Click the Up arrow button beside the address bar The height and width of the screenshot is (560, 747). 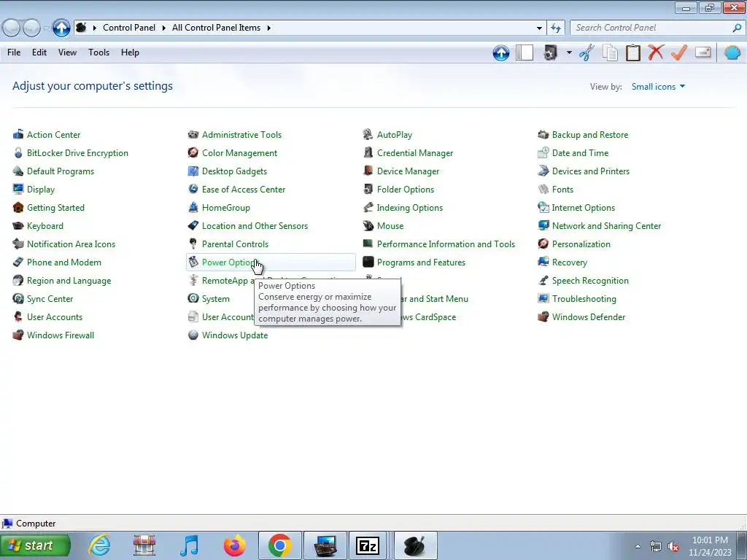pyautogui.click(x=61, y=28)
